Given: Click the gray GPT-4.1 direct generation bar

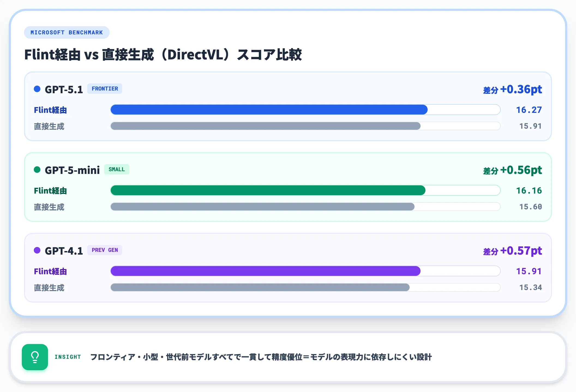Looking at the screenshot, I should tap(260, 287).
